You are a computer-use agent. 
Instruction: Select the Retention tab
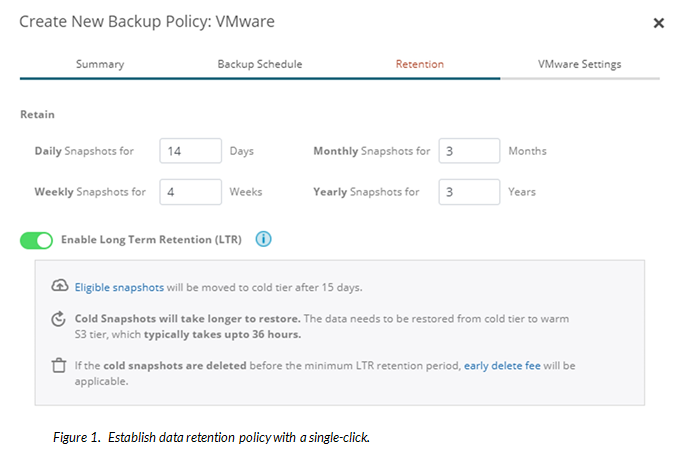click(x=420, y=64)
